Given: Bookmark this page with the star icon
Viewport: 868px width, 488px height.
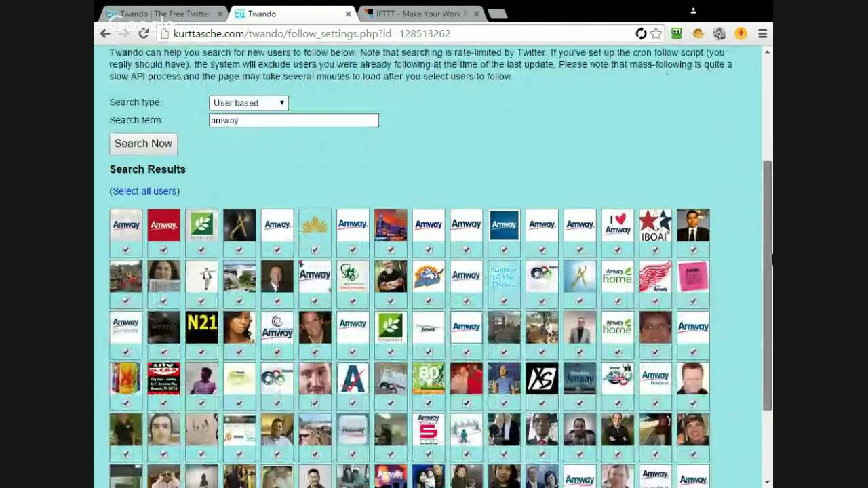Looking at the screenshot, I should [656, 33].
